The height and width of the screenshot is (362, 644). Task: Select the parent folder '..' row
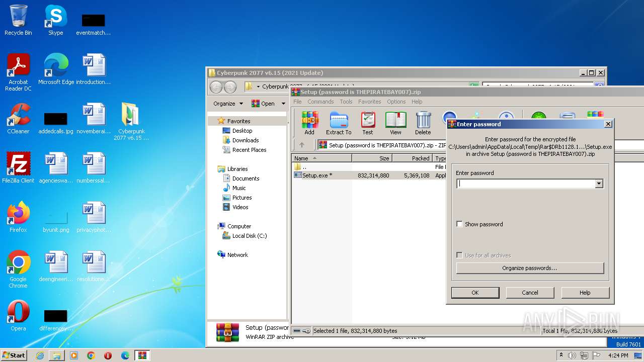[370, 166]
